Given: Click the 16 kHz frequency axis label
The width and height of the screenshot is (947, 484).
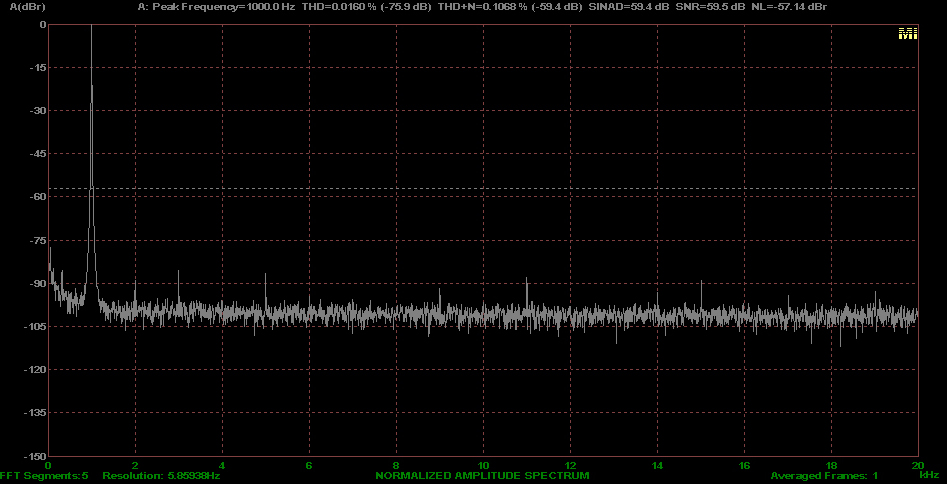Looking at the screenshot, I should [x=744, y=465].
